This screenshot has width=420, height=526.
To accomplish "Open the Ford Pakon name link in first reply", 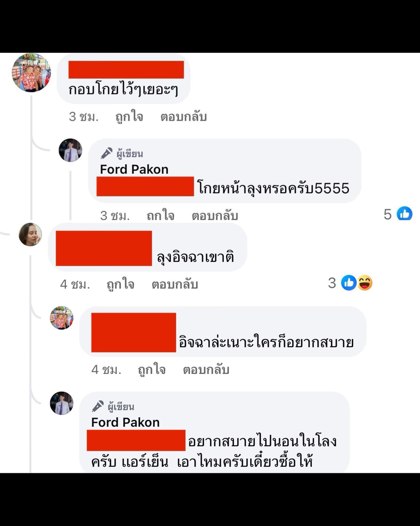I will point(134,170).
